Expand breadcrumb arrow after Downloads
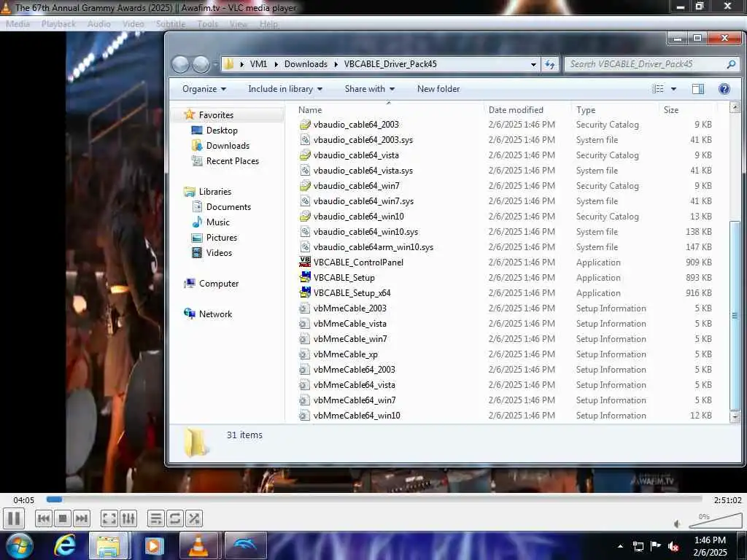The image size is (747, 560). point(336,64)
